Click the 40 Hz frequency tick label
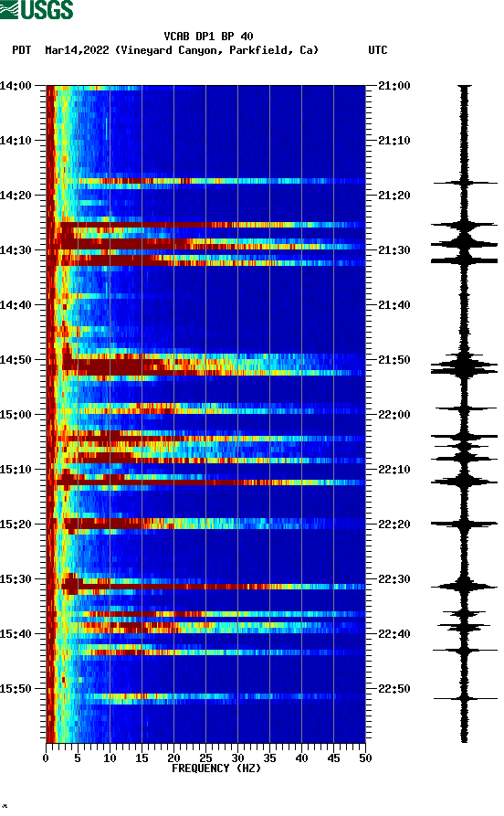The height and width of the screenshot is (816, 504). click(x=301, y=758)
